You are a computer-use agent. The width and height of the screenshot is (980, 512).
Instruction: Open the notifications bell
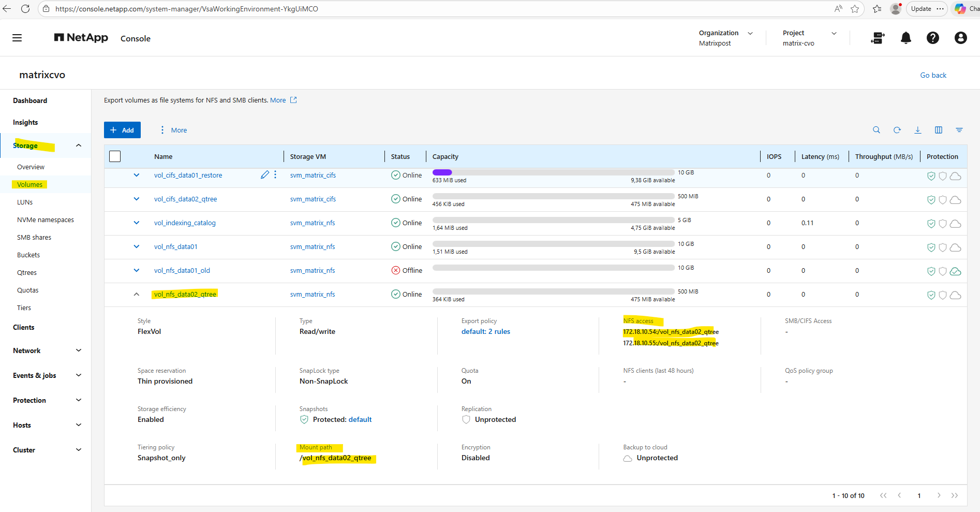tap(905, 38)
